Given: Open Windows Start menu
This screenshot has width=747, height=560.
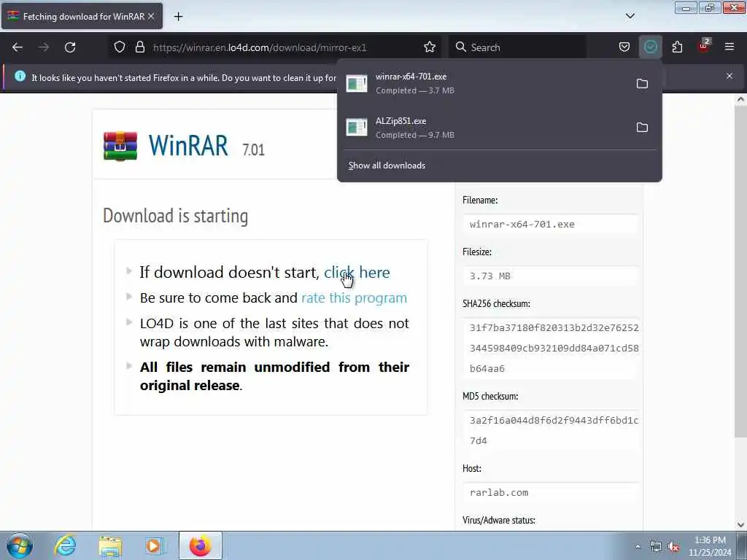Looking at the screenshot, I should coord(19,545).
